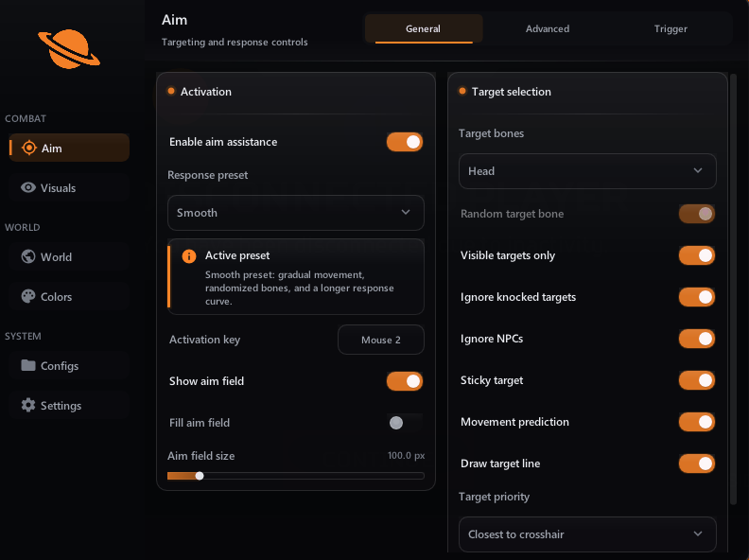
Task: Open the Response preset Smooth dropdown
Action: click(296, 213)
